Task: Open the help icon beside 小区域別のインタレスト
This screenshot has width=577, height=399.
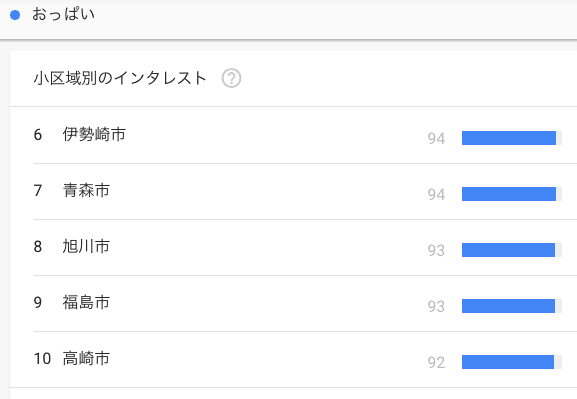Action: pos(231,78)
